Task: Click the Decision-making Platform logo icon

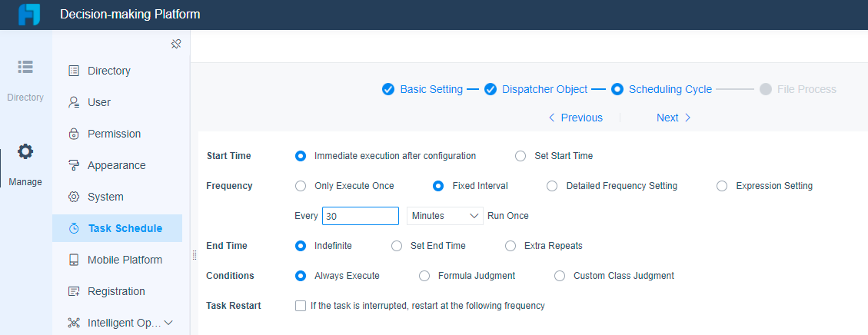Action: pos(29,15)
